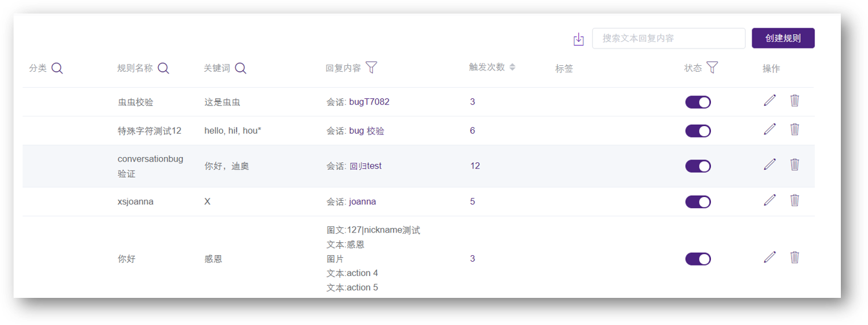Click the 创建规则 button
This screenshot has height=325, width=868.
pyautogui.click(x=783, y=38)
